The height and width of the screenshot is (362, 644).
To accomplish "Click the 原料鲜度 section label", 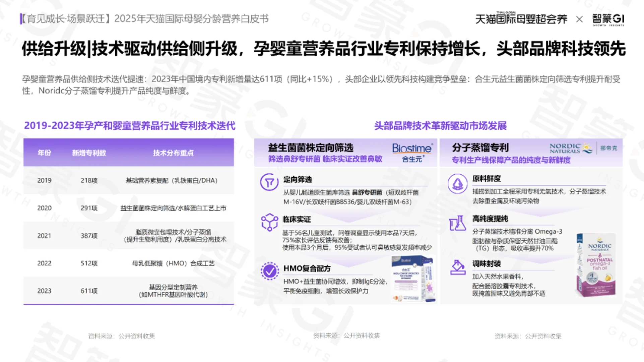I will [x=487, y=178].
